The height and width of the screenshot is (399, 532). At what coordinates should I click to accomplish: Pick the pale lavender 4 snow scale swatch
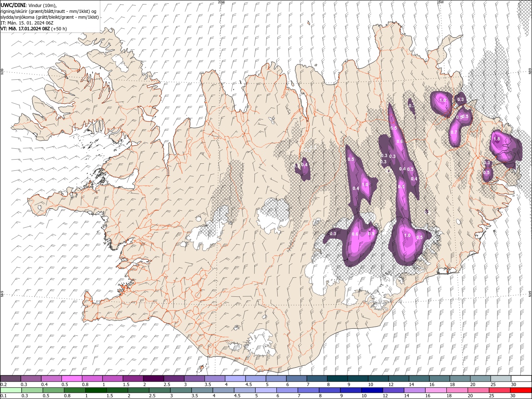point(234,379)
